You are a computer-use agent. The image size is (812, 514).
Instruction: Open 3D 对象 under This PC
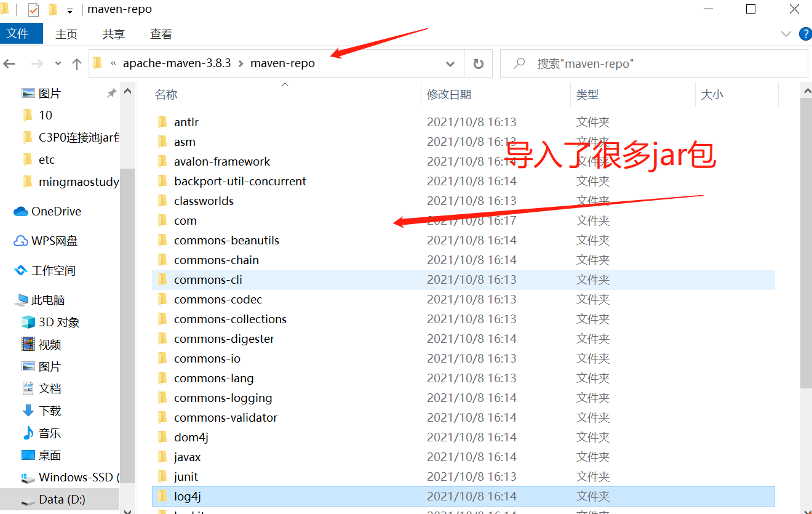pyautogui.click(x=60, y=322)
